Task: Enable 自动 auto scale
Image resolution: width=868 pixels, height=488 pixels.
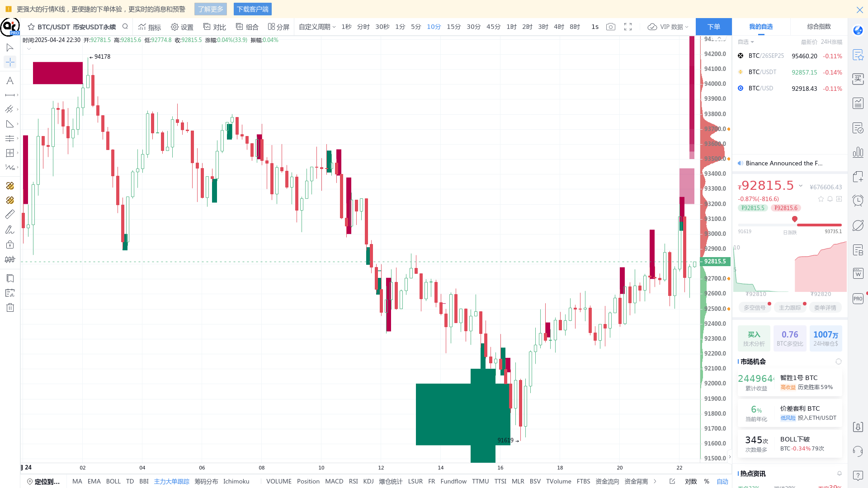Action: (722, 482)
